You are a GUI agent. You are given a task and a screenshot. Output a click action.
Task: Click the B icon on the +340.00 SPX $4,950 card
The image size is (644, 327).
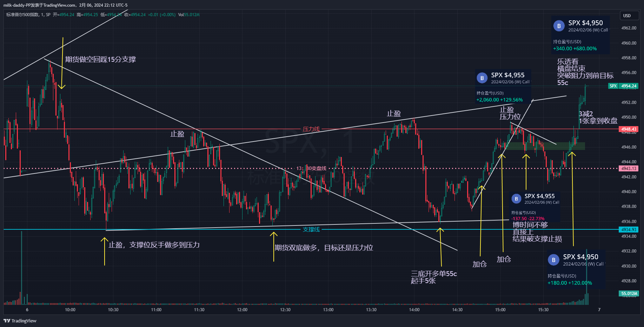559,26
